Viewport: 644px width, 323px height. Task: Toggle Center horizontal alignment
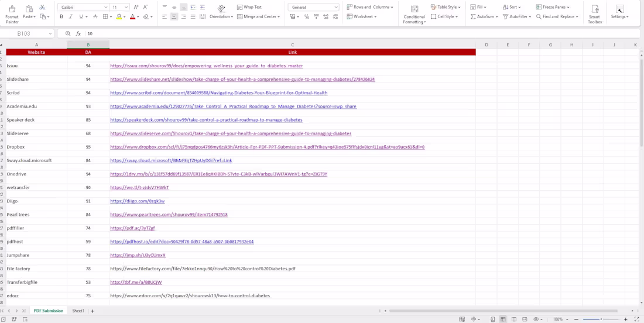(174, 16)
